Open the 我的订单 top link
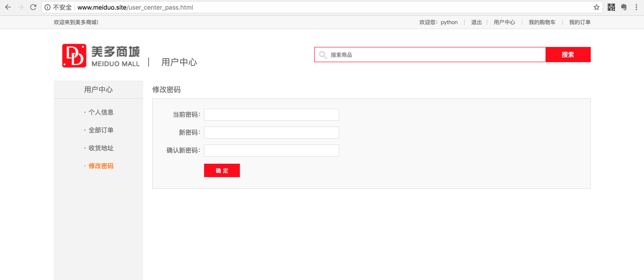Screen dimensions: 644x280 pyautogui.click(x=580, y=22)
